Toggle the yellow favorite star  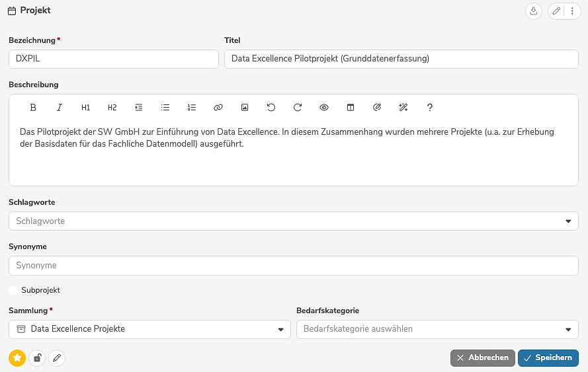pos(17,358)
